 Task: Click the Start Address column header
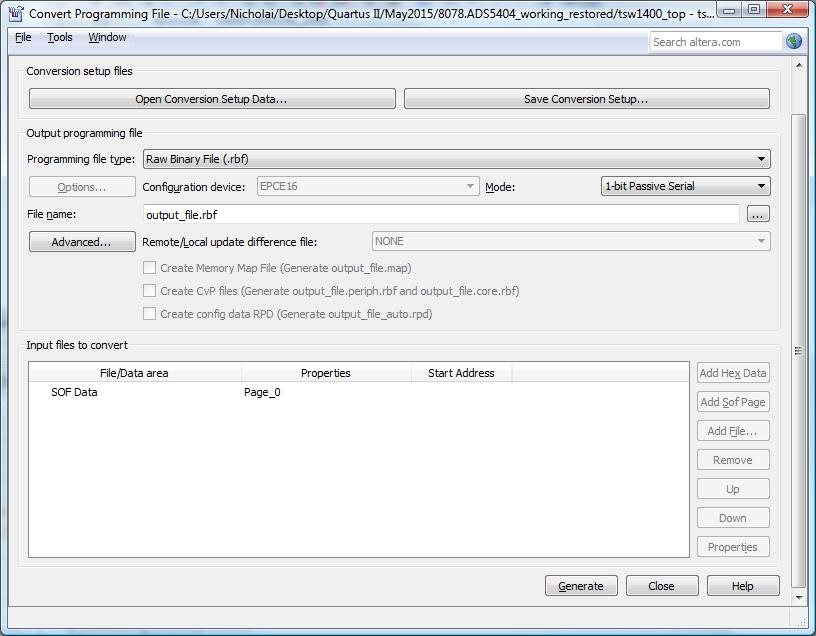click(x=461, y=373)
